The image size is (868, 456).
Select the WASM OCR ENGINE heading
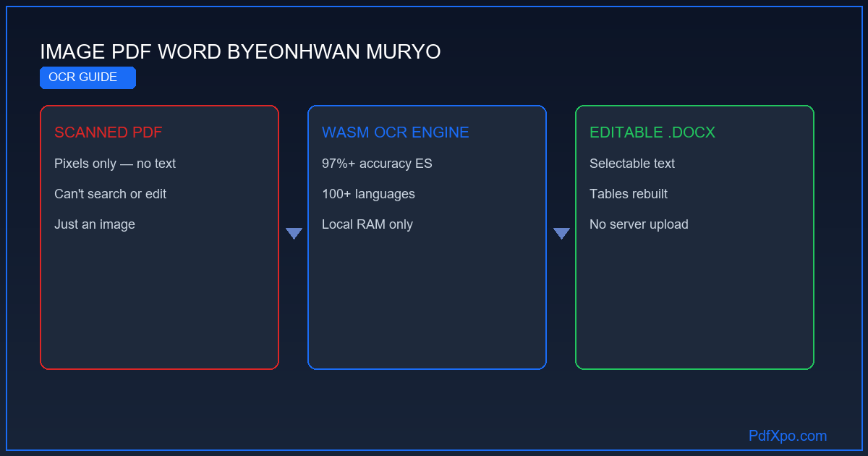pyautogui.click(x=396, y=132)
